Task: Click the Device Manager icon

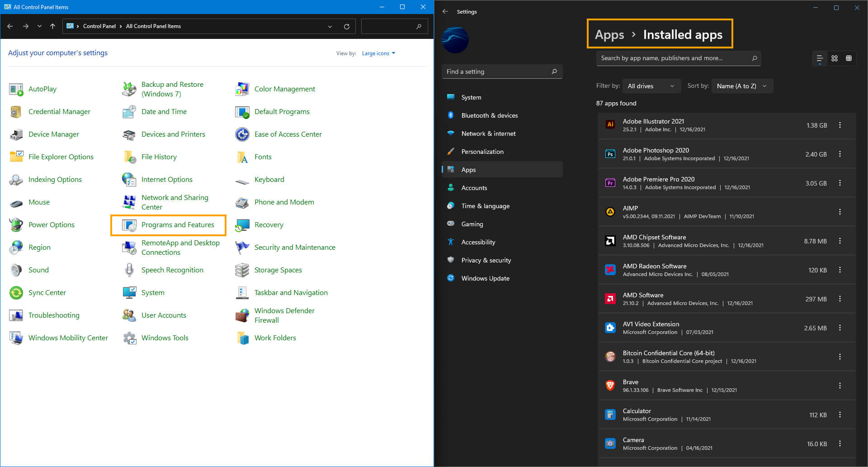Action: (16, 134)
